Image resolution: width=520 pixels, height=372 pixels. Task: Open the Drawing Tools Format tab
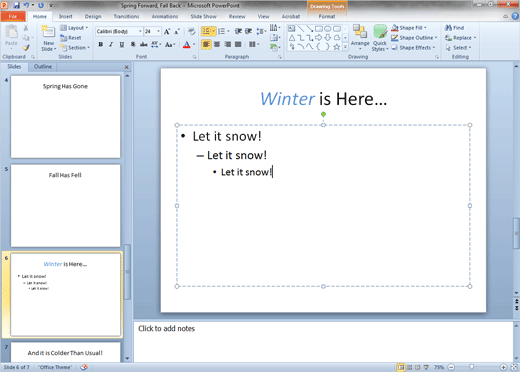pos(327,16)
